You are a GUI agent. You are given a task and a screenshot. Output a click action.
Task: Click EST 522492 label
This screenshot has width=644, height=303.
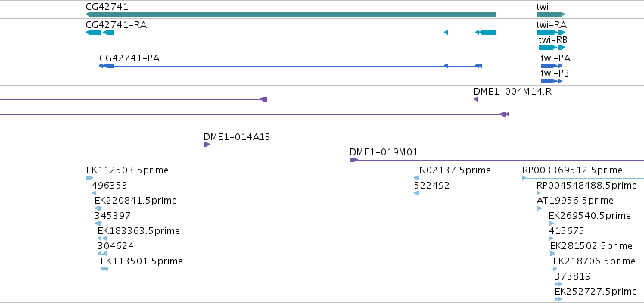pos(431,186)
